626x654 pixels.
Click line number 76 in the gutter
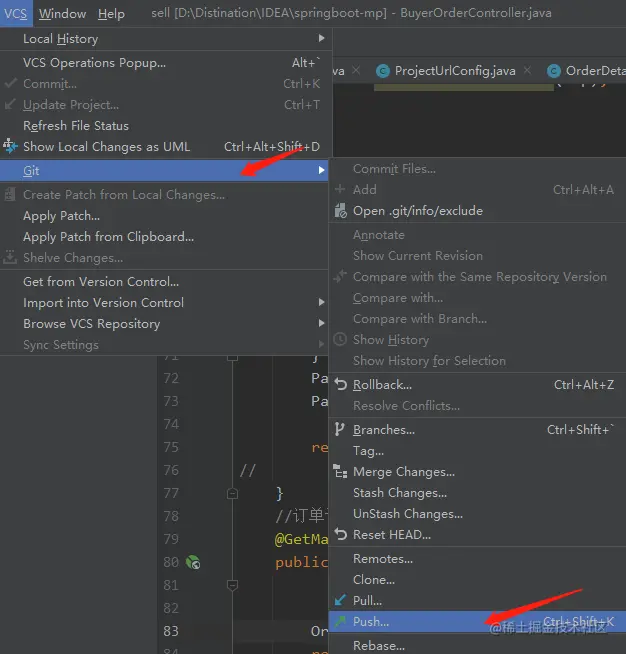coord(171,470)
